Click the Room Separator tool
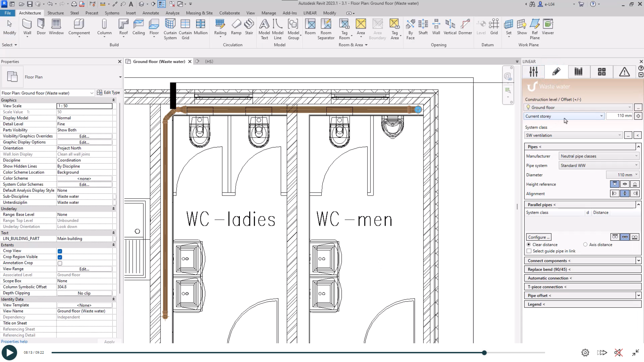The width and height of the screenshot is (644, 362). click(326, 29)
